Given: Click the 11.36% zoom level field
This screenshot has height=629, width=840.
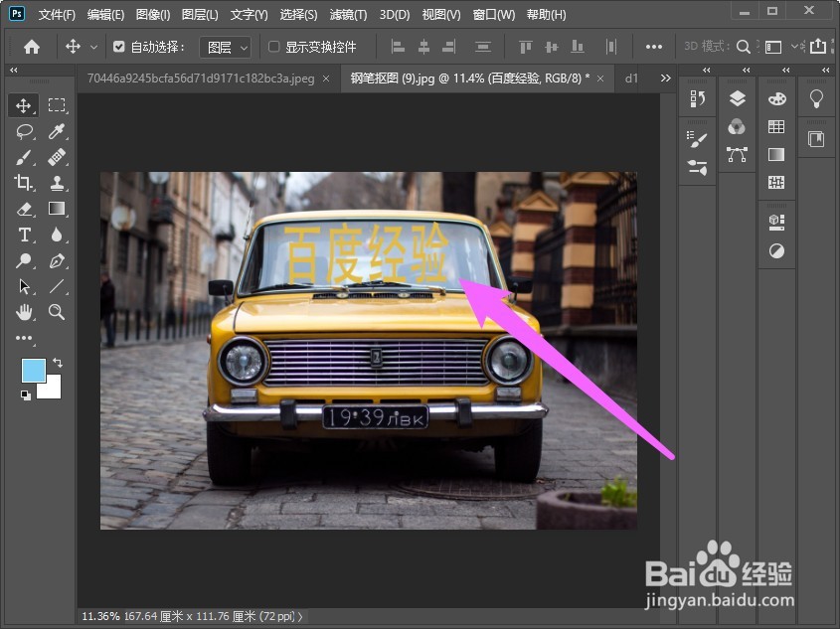Looking at the screenshot, I should click(100, 616).
